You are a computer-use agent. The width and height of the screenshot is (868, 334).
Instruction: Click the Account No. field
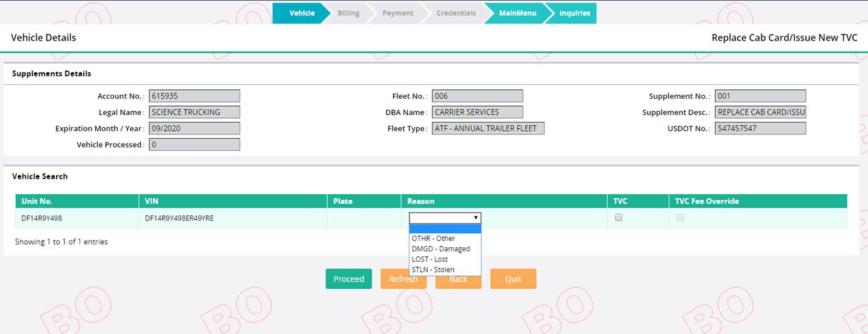click(194, 96)
